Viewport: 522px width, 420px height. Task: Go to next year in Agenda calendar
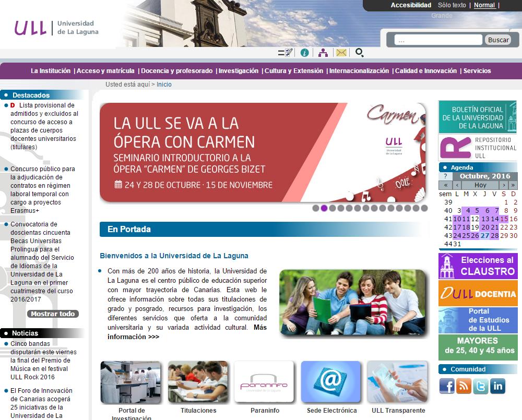513,185
